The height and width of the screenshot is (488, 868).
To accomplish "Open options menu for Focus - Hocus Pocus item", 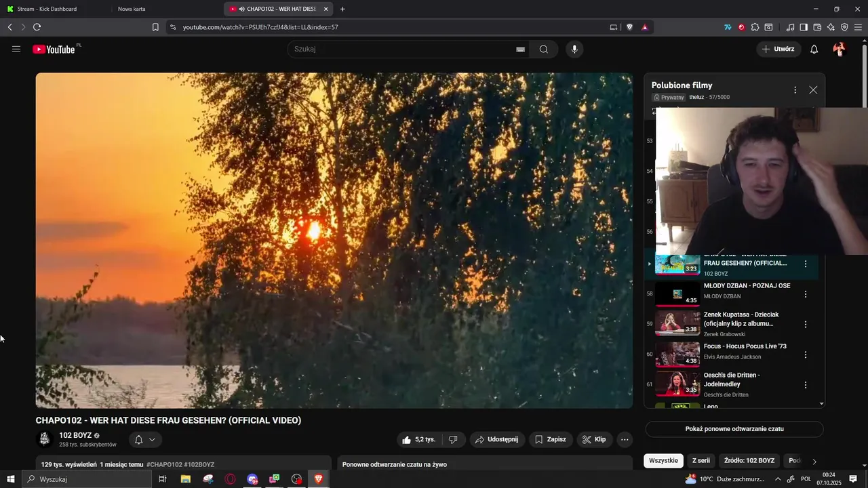I will [806, 354].
